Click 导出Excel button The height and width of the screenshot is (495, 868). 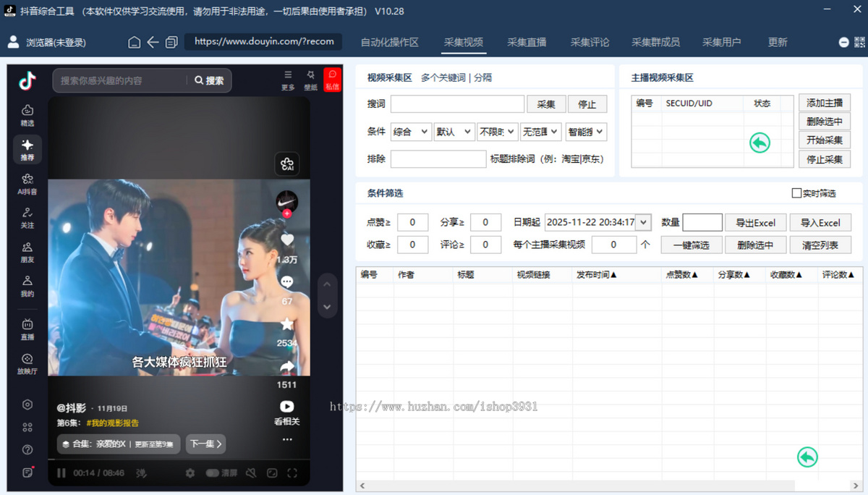(755, 223)
